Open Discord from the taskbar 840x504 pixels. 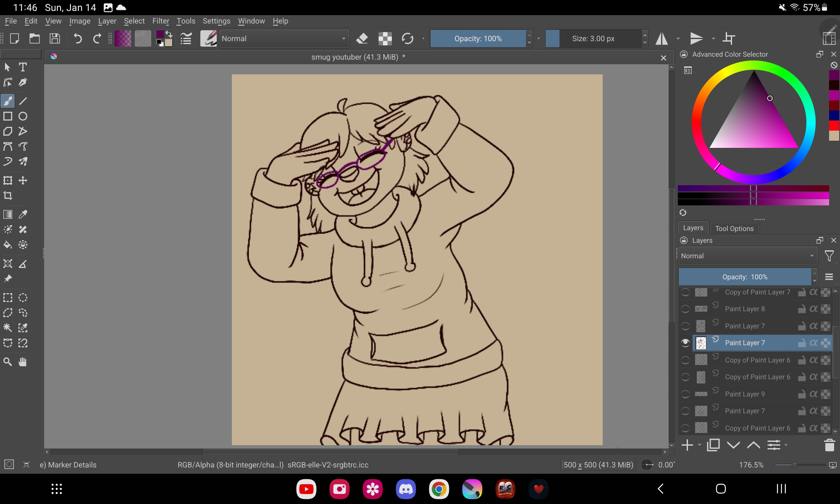[x=406, y=489]
